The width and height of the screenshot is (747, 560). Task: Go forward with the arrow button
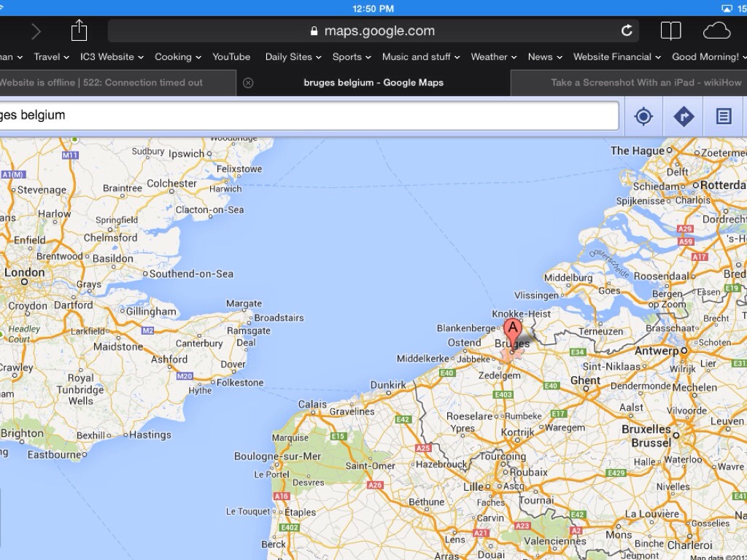tap(36, 31)
